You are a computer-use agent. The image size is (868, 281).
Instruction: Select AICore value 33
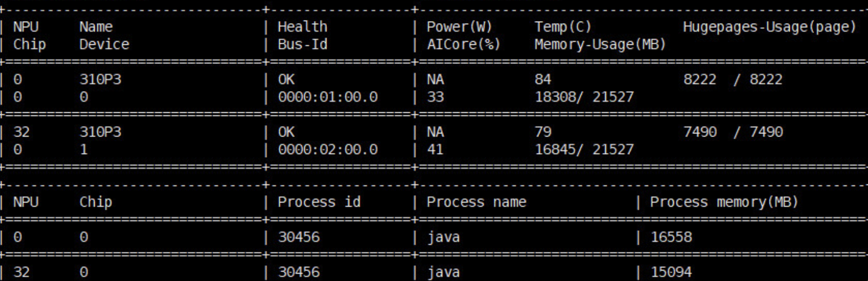435,97
